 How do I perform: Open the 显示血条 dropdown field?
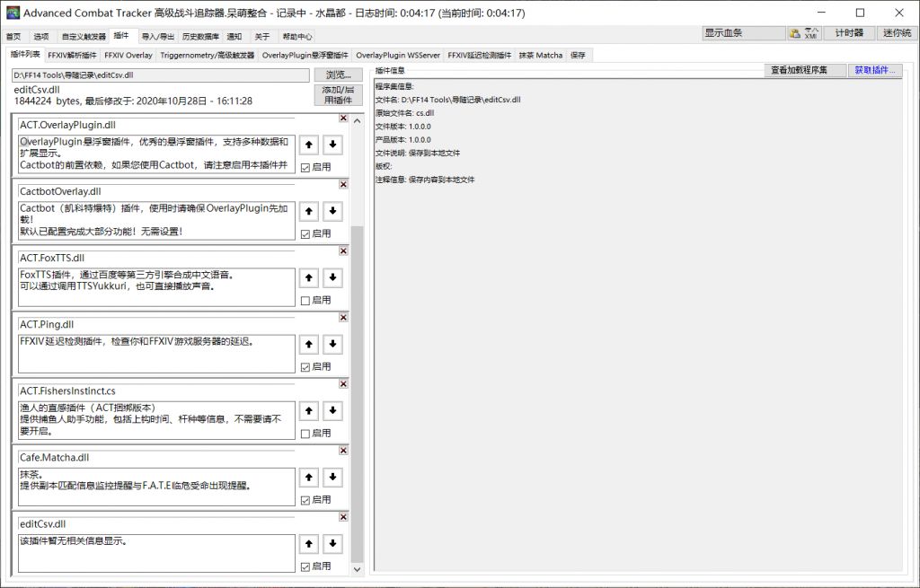click(743, 33)
